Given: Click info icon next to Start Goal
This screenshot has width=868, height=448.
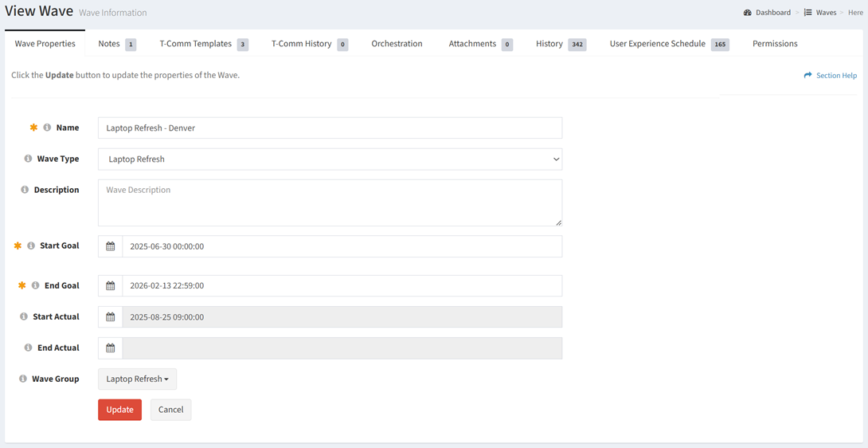Looking at the screenshot, I should coord(31,246).
